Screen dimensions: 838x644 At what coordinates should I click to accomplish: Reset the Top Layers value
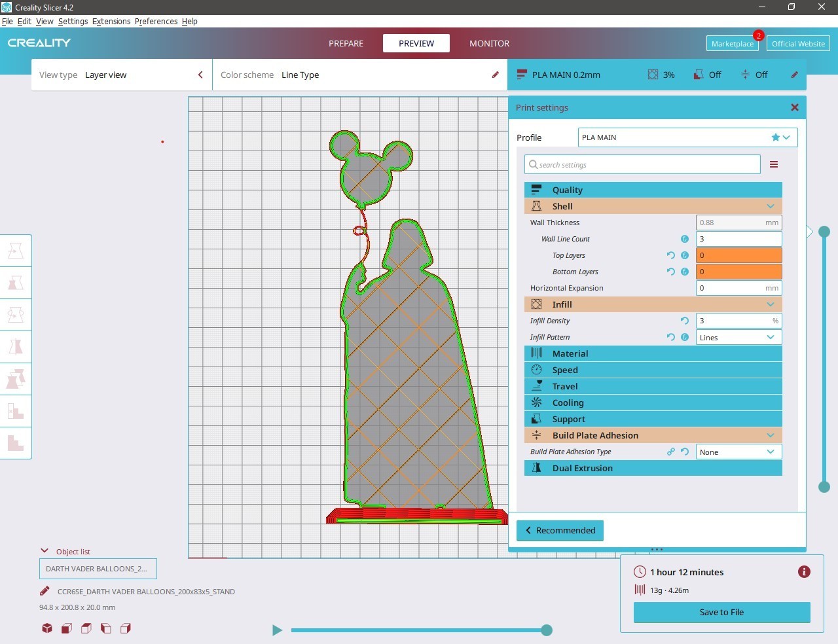[671, 255]
